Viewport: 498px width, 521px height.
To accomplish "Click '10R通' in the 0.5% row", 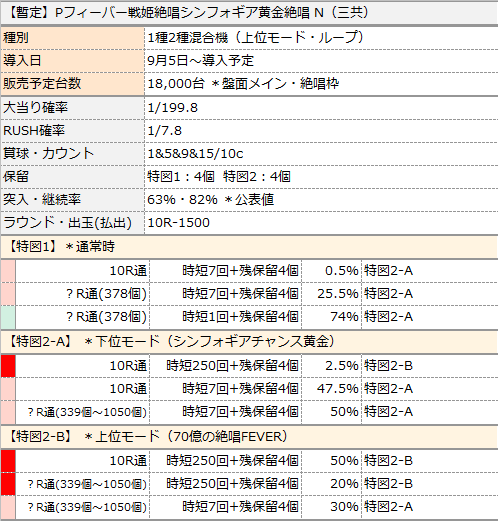I will click(x=128, y=271).
